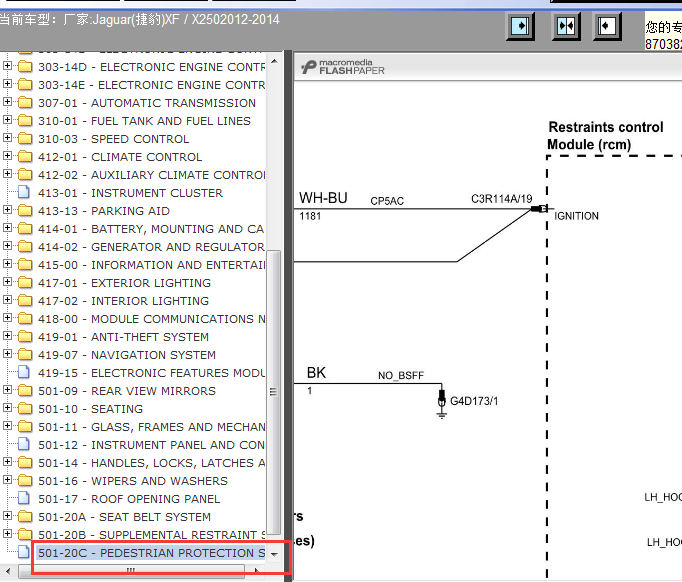Click the center-split panel arrows button
Screen dimensions: 682x582
pyautogui.click(x=565, y=27)
